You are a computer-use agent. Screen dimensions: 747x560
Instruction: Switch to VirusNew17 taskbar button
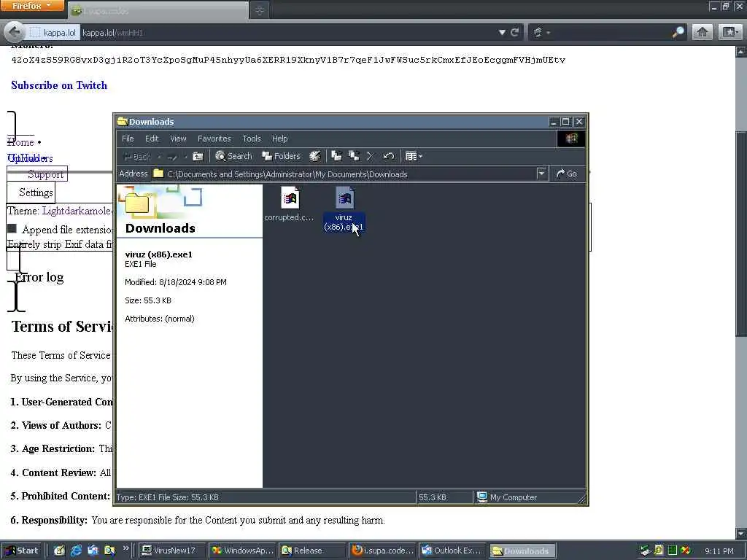[x=173, y=551]
